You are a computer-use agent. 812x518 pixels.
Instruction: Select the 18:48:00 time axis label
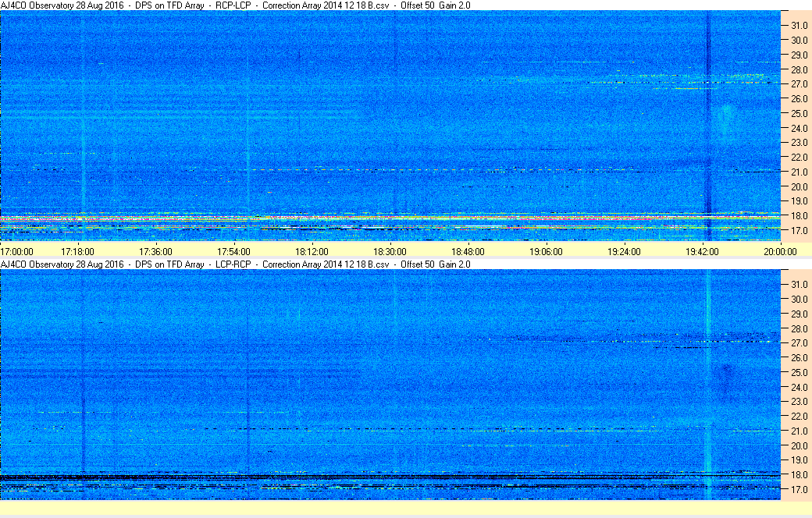[x=468, y=252]
